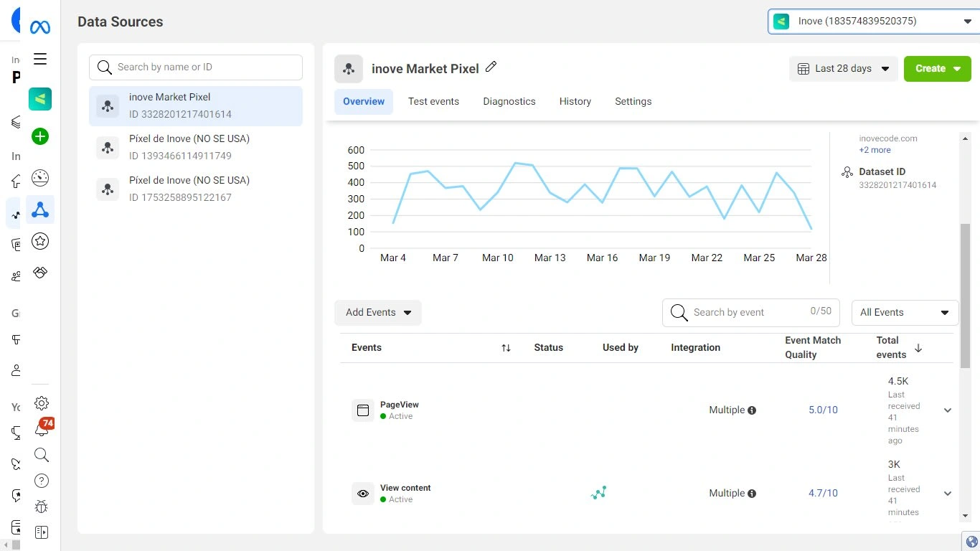Select Píxel de Inove ID 1753258895122167
This screenshot has height=551, width=980.
click(196, 189)
